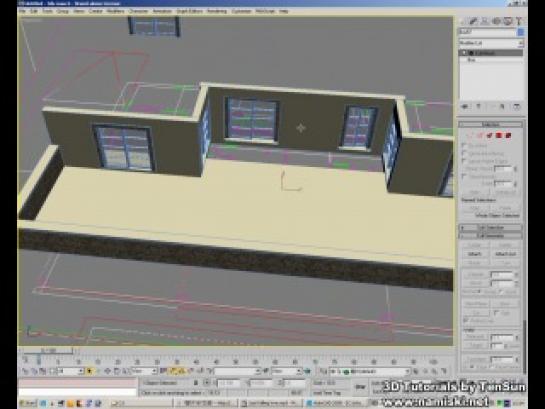
Task: Click Configure Modifier Sets icon below stack
Action: [x=516, y=107]
